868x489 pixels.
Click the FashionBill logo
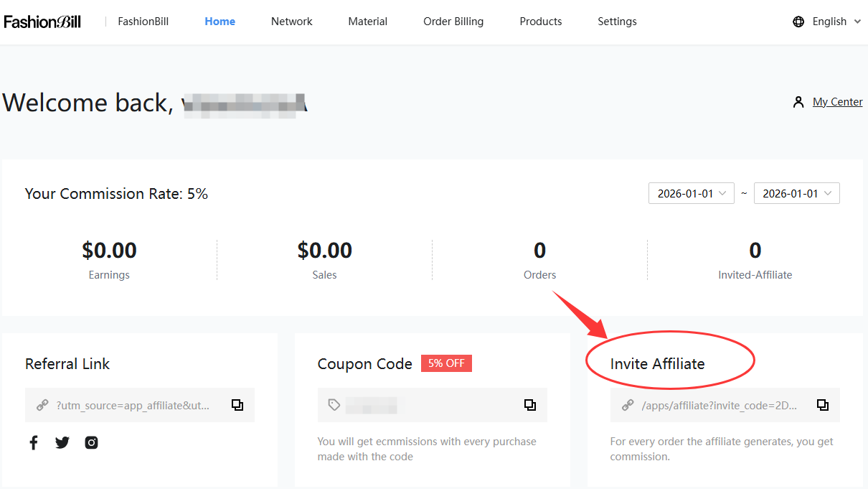pos(42,22)
